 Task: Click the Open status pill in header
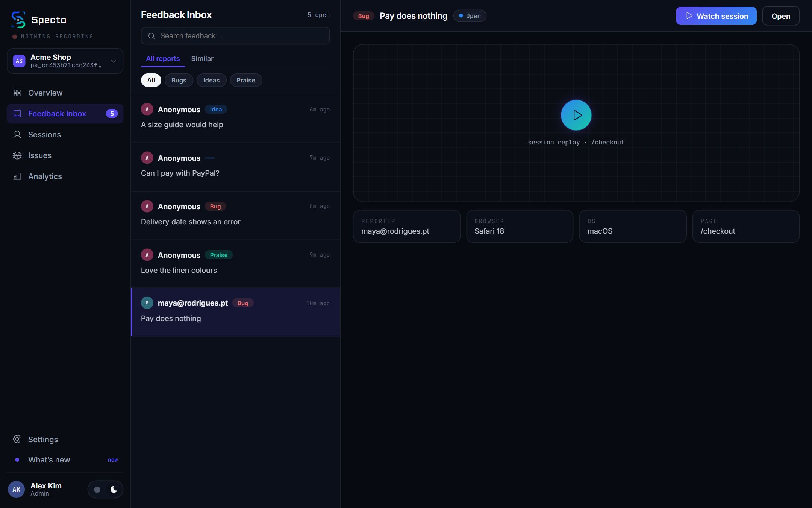click(x=470, y=16)
